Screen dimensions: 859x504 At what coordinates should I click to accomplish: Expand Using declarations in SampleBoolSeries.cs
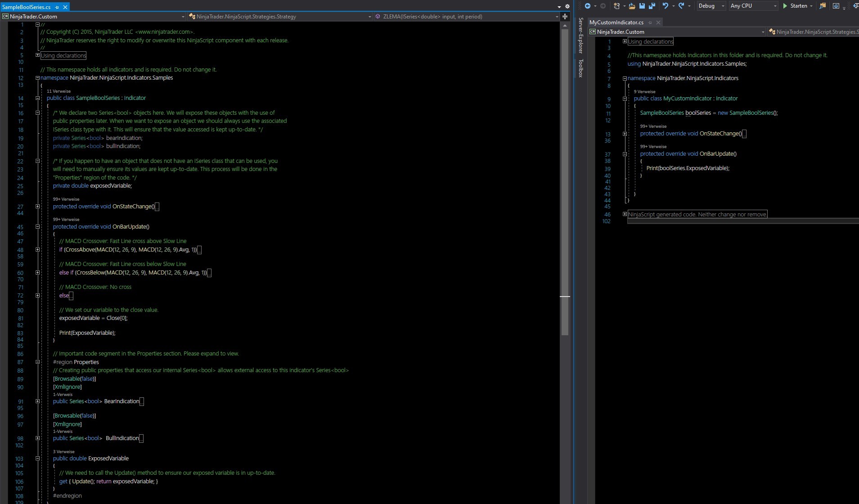point(38,55)
